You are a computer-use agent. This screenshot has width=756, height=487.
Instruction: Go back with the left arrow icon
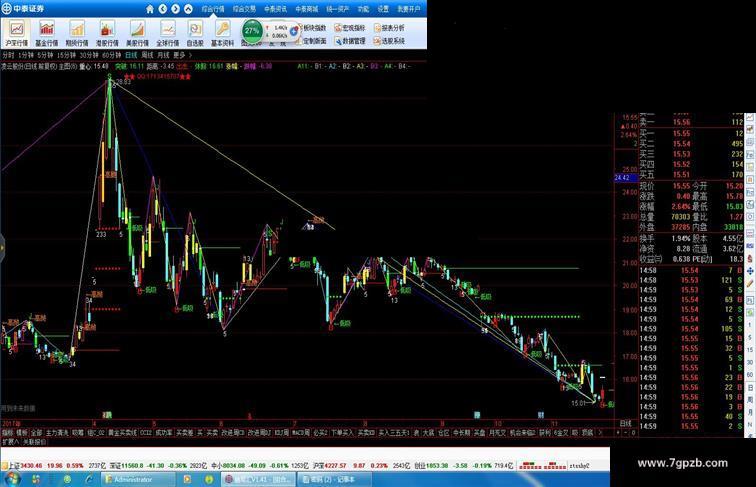coord(162,9)
